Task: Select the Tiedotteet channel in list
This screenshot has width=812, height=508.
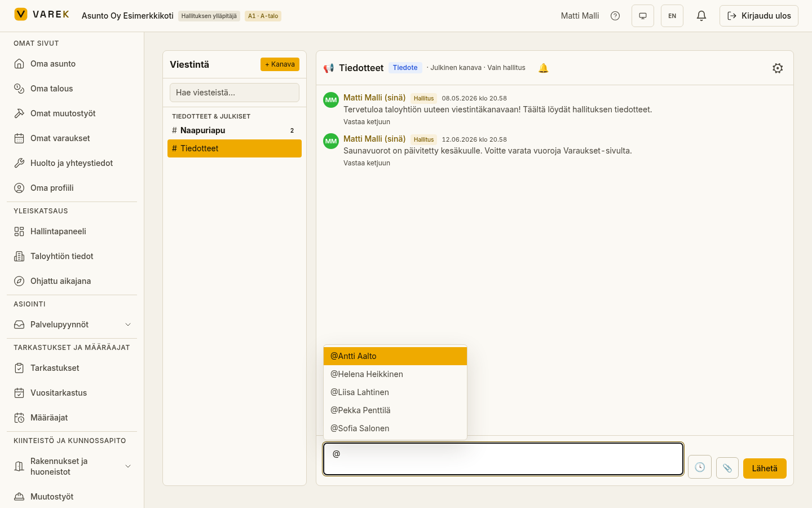Action: (x=235, y=148)
